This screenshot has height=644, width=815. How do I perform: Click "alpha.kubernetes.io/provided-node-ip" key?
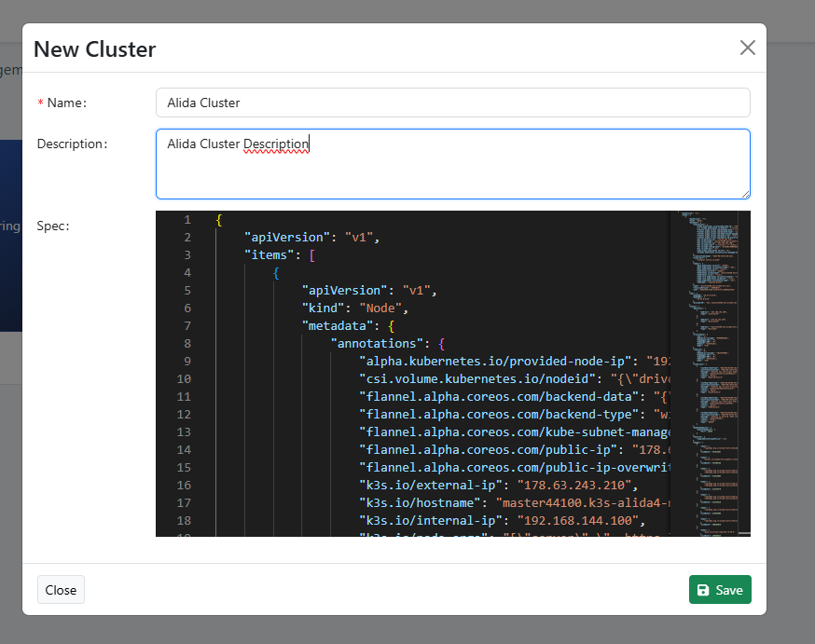click(495, 361)
